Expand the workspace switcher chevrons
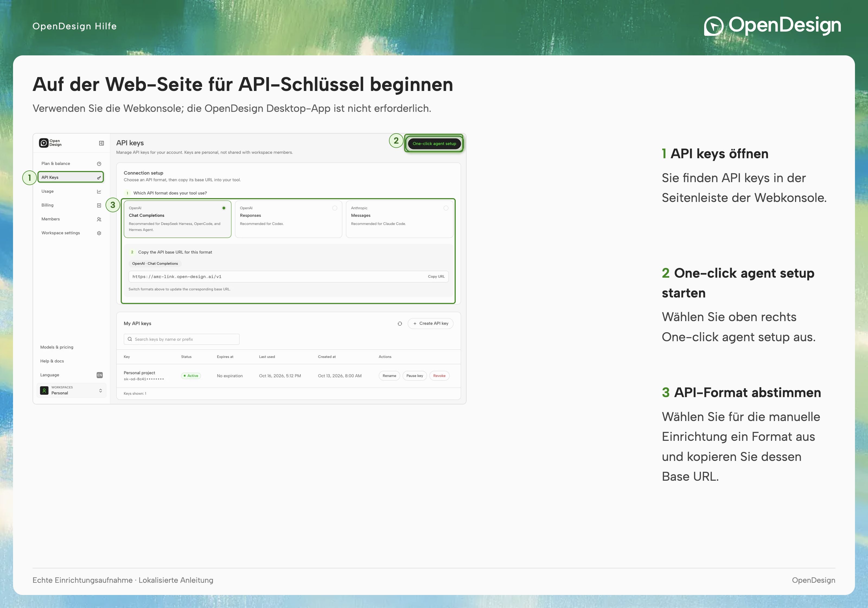The width and height of the screenshot is (868, 608). (101, 391)
